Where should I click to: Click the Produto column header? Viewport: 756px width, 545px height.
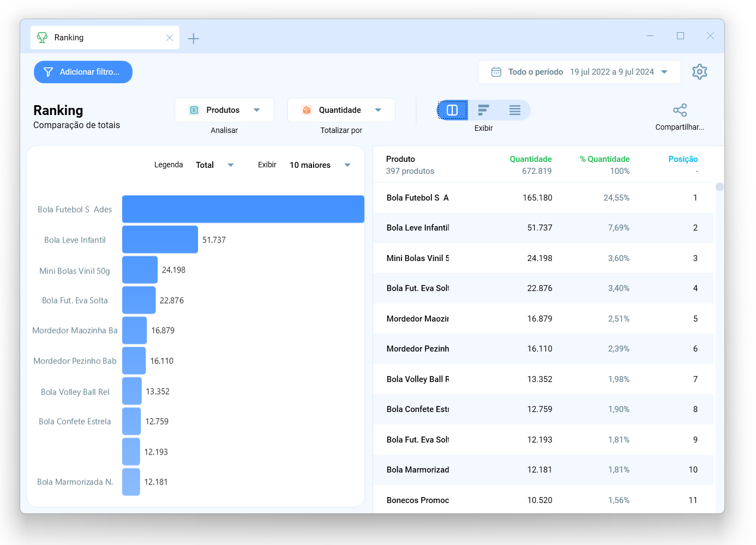click(400, 159)
